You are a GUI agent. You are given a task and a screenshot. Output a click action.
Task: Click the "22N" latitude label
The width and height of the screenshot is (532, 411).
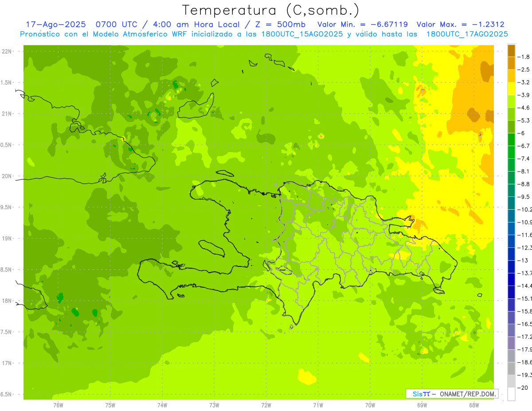[x=7, y=51]
